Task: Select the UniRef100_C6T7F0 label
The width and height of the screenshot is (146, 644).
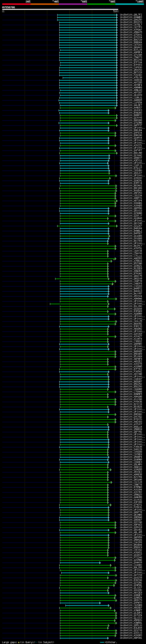Action: 131,27
